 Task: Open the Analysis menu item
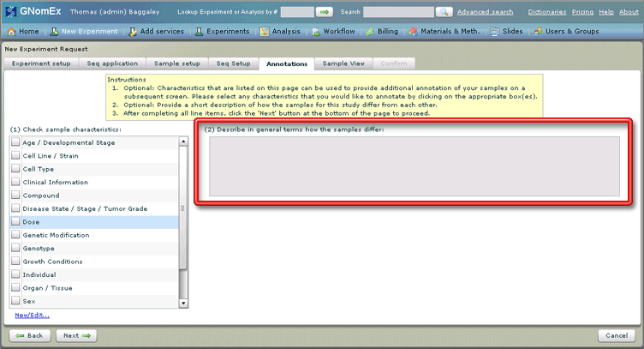pyautogui.click(x=280, y=31)
